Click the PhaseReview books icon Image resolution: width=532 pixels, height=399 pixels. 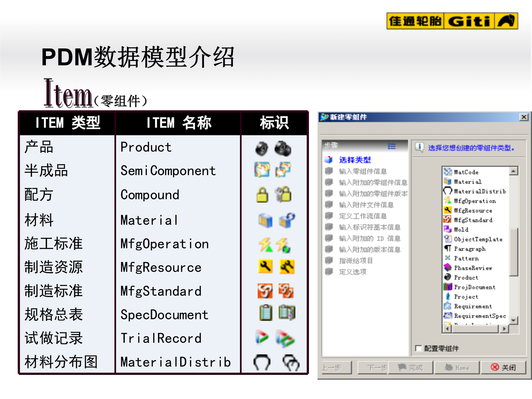(448, 268)
